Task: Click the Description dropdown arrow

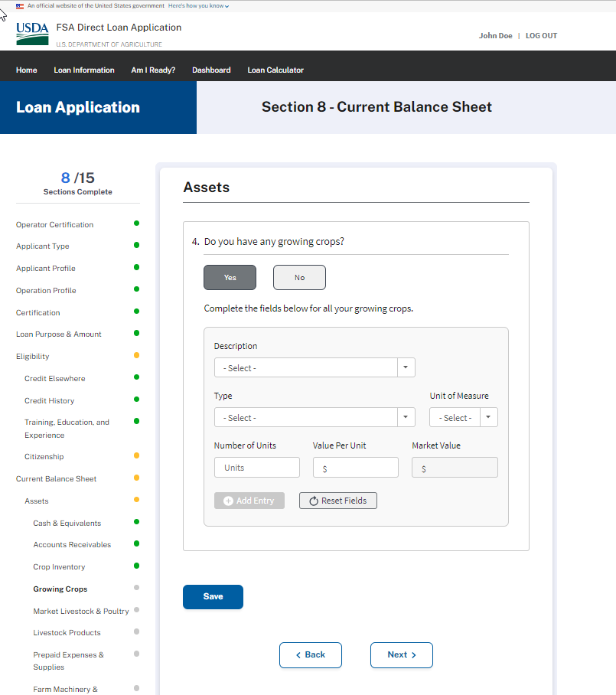Action: click(406, 368)
